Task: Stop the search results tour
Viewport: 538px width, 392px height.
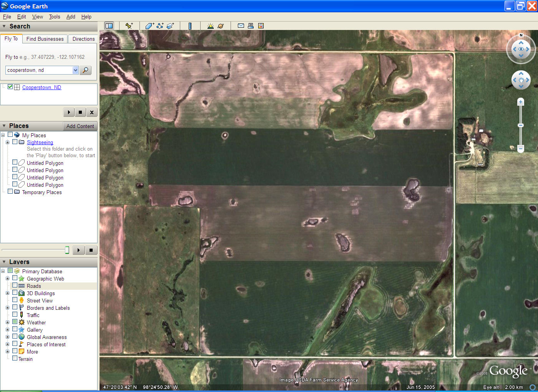Action: coord(80,112)
